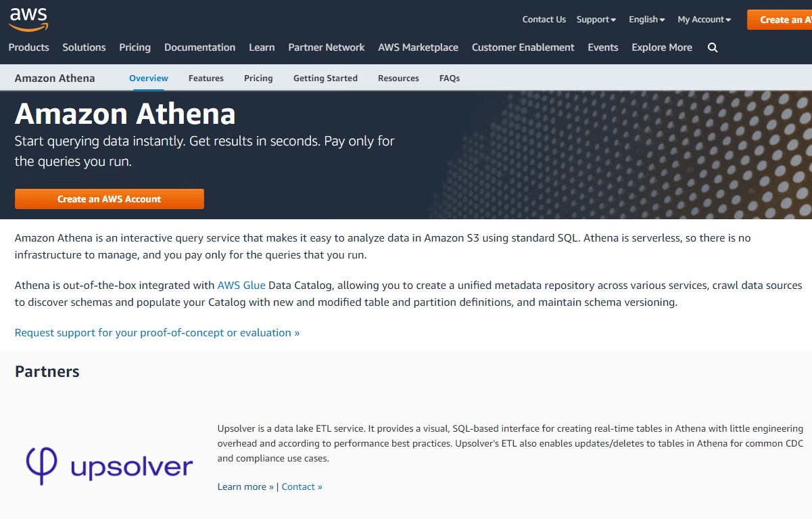Switch to the Features tab
The image size is (812, 519).
(x=206, y=78)
